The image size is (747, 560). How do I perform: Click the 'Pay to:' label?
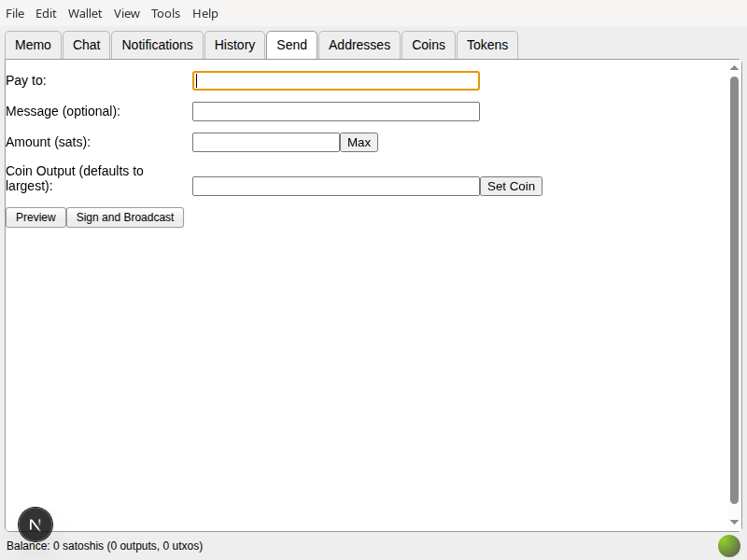point(26,80)
